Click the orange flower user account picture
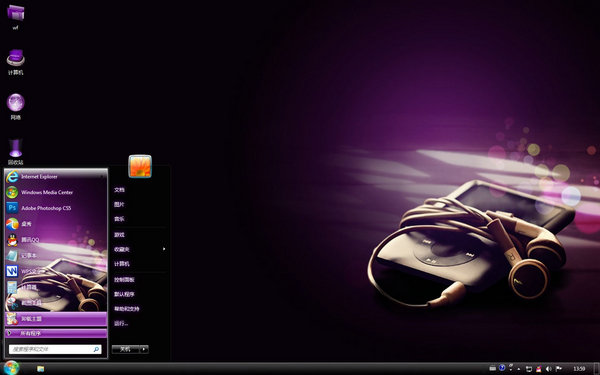 140,166
